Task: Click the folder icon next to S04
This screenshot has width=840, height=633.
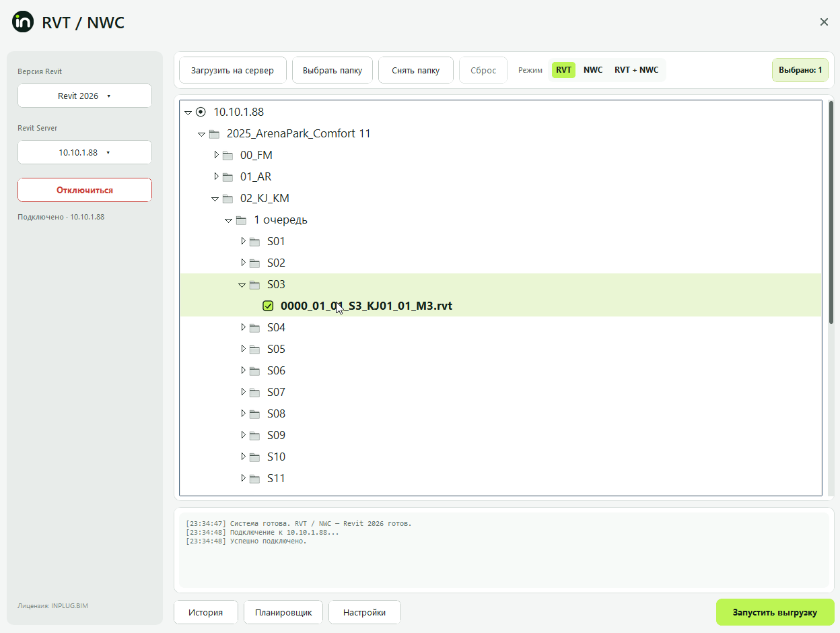Action: [254, 328]
